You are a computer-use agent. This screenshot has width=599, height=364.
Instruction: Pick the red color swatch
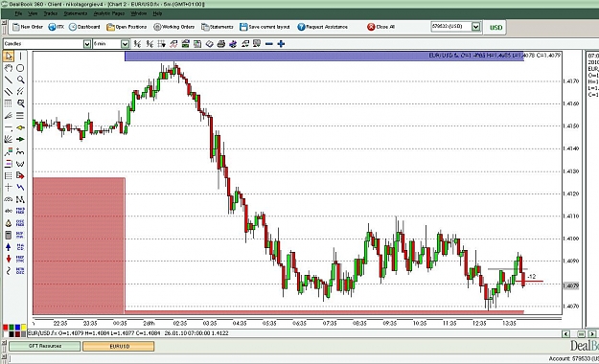[5, 328]
